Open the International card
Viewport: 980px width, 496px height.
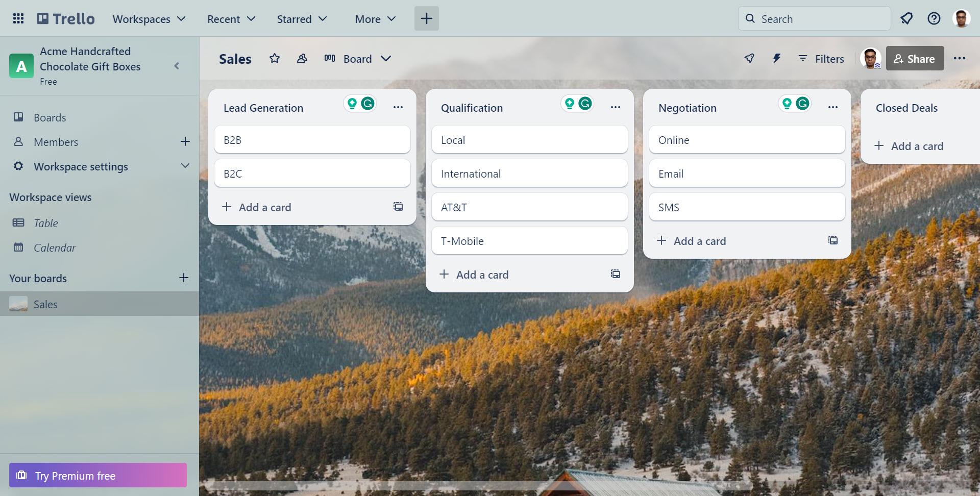coord(530,173)
